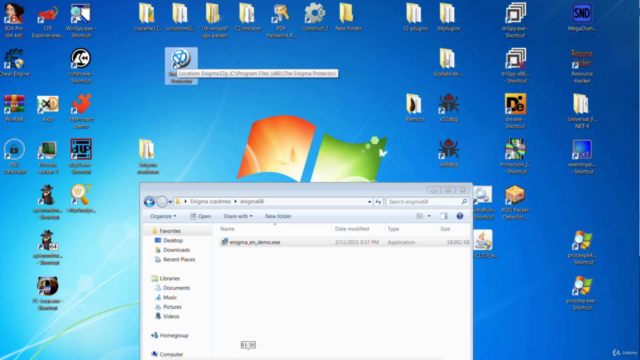Screen dimensions: 640x360
Task: Open the Process Hacker 2 desktop shortcut
Action: tap(48, 157)
